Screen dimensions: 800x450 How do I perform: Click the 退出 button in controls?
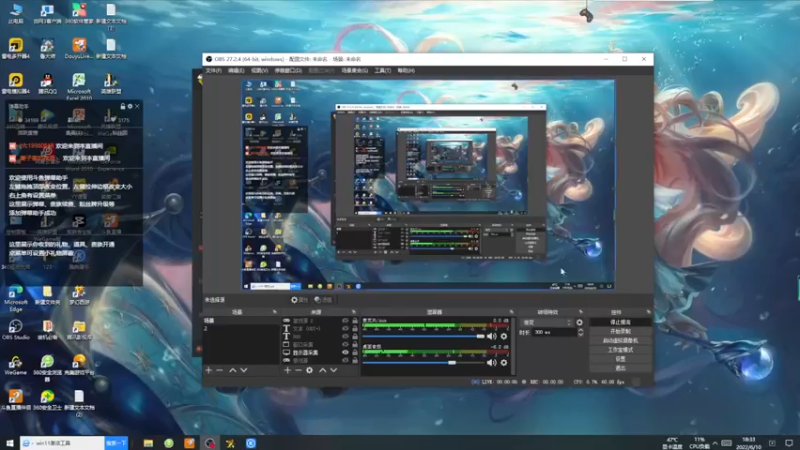(620, 368)
